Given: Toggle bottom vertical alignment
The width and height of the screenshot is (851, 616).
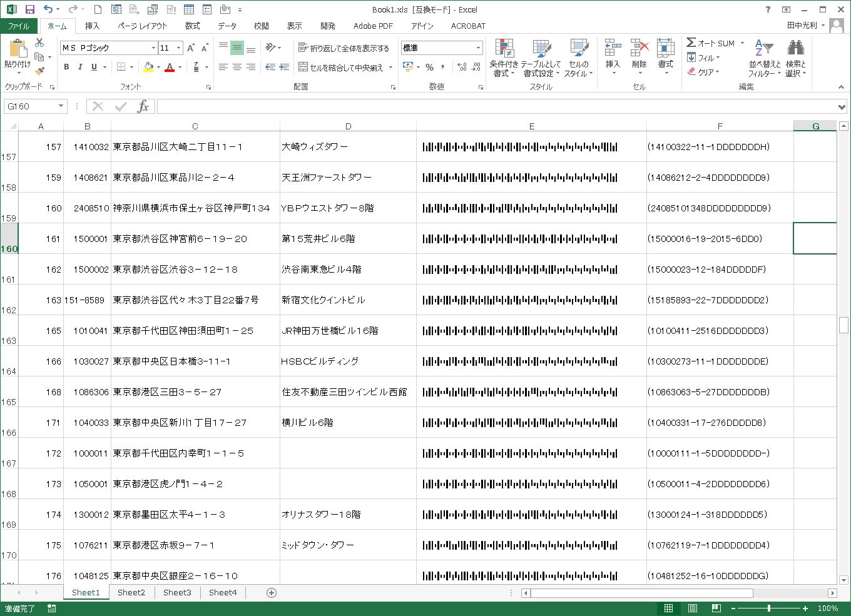Looking at the screenshot, I should [250, 48].
